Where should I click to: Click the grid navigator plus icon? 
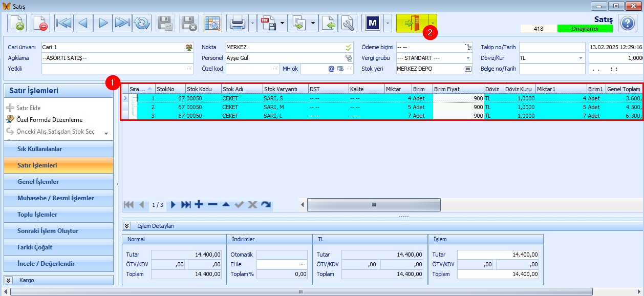199,204
